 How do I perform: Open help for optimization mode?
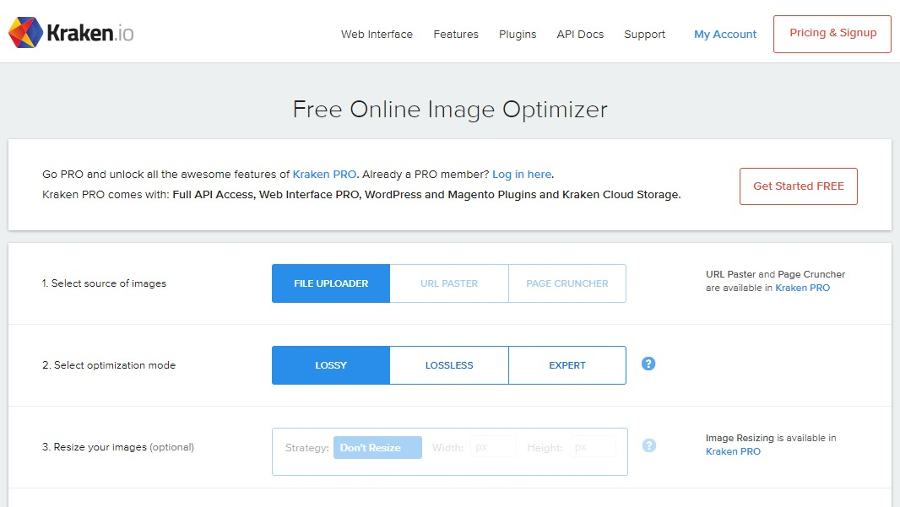[648, 363]
